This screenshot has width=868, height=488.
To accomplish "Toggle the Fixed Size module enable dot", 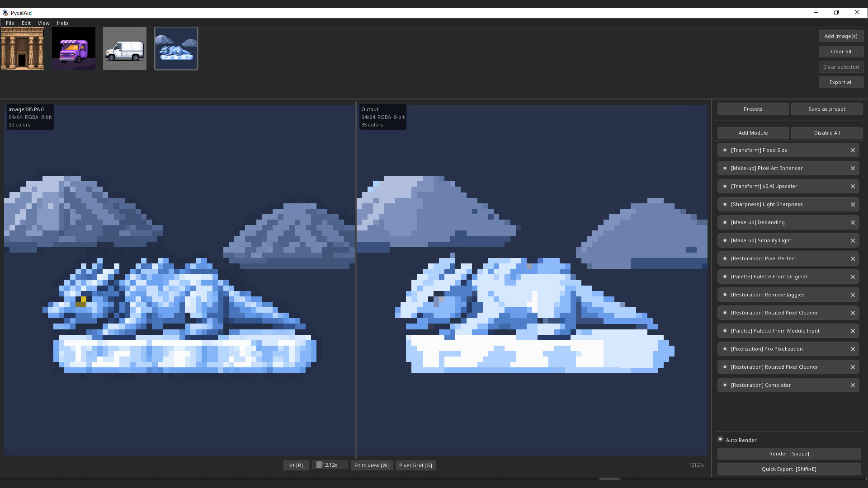I will pos(725,150).
